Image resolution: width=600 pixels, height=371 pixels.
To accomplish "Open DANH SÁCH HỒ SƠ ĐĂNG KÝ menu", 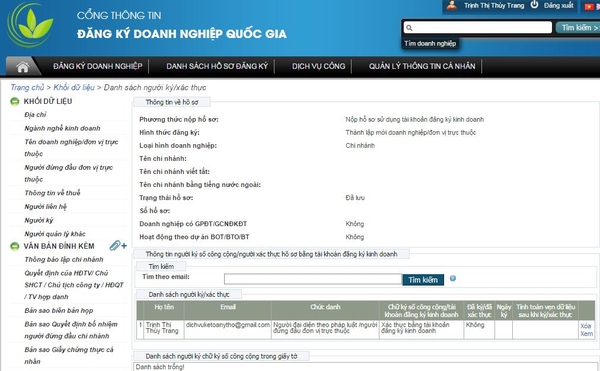I will (x=217, y=66).
